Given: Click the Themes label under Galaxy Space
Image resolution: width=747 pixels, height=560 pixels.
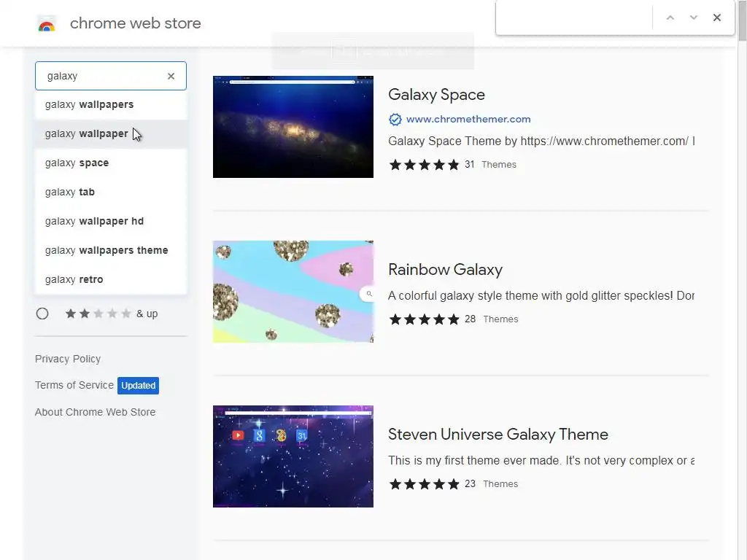Looking at the screenshot, I should coord(499,165).
